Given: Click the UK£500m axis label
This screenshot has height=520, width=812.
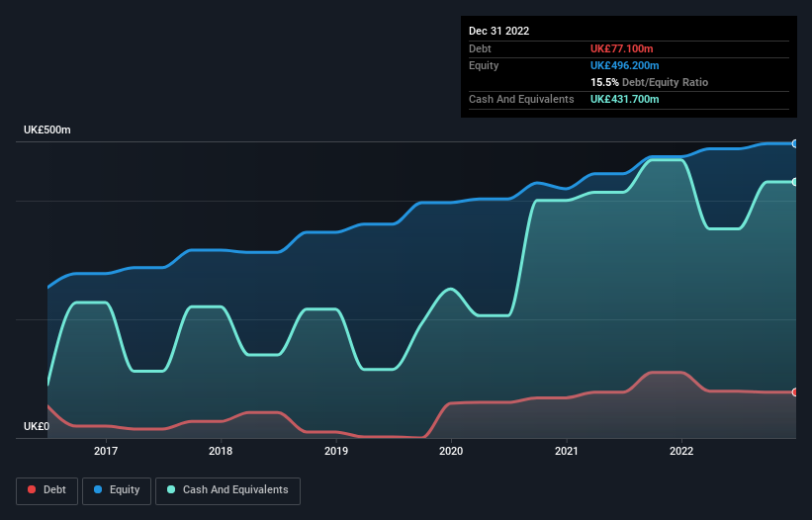Looking at the screenshot, I should 47,130.
